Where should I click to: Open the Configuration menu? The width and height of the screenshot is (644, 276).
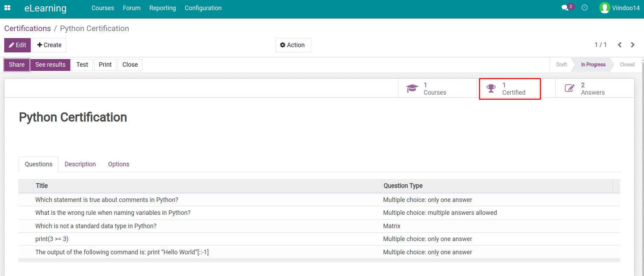point(203,8)
